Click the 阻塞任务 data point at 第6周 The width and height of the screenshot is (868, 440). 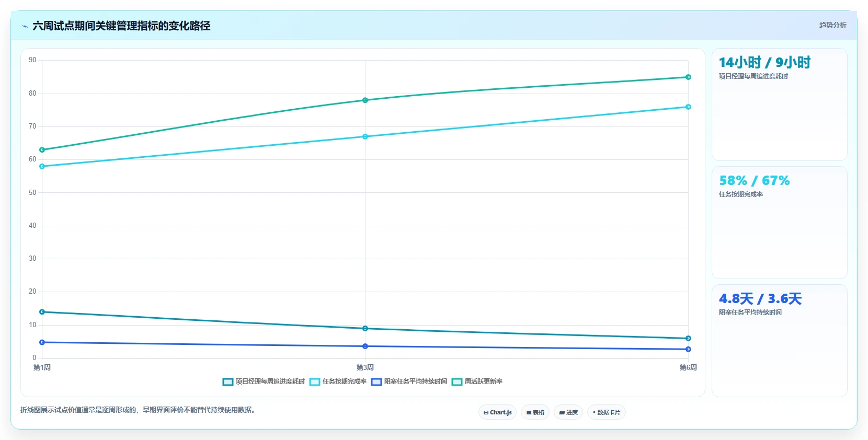pos(688,349)
